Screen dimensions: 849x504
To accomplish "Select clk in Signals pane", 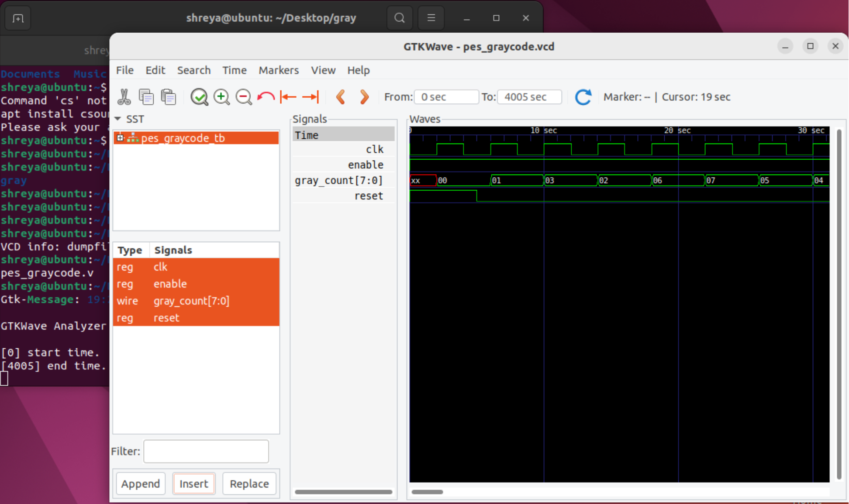I will click(x=343, y=149).
